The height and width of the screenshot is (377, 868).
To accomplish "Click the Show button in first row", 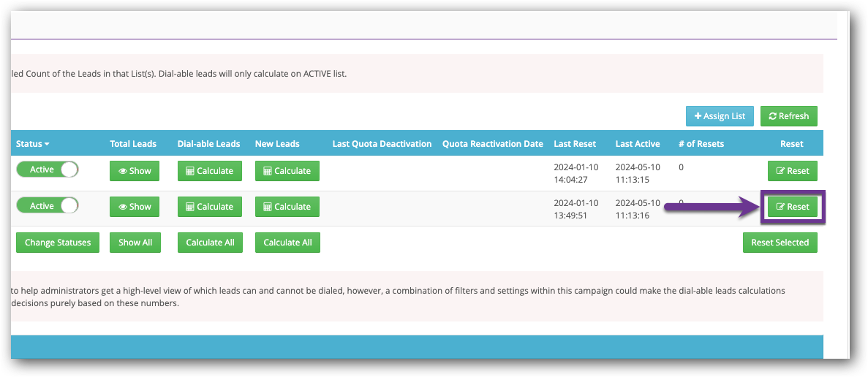I will [135, 171].
